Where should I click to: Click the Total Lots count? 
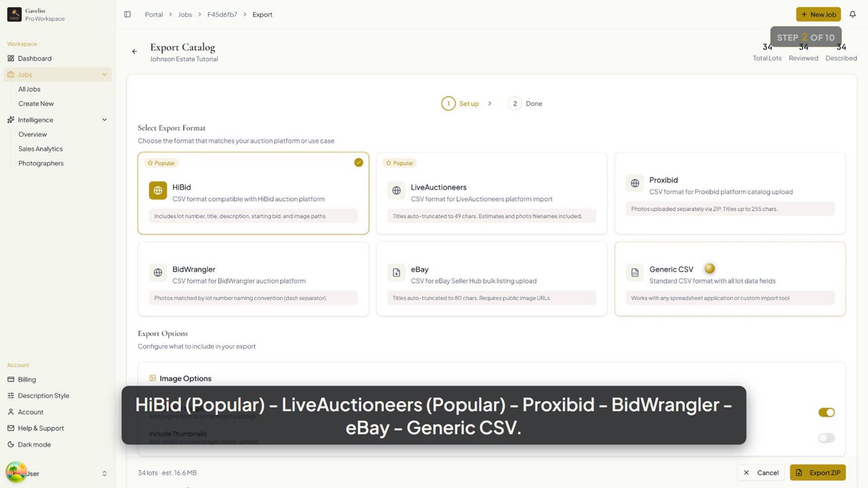[767, 47]
